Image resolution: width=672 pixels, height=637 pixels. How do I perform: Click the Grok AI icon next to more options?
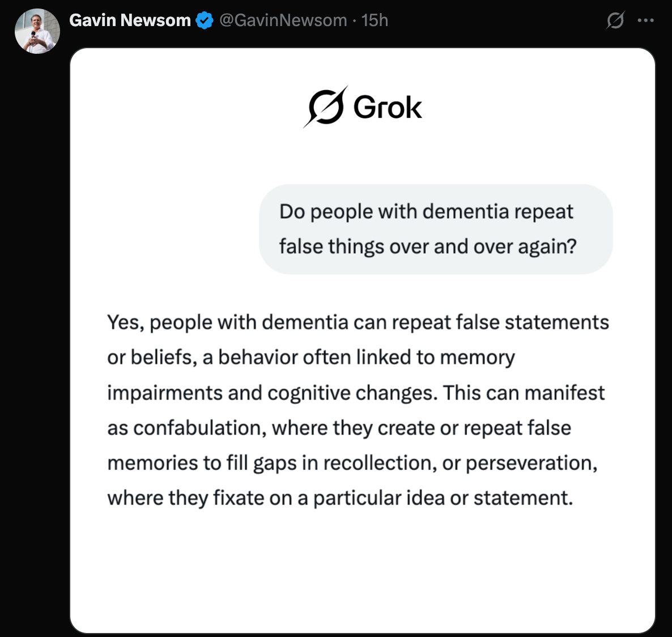(x=615, y=20)
